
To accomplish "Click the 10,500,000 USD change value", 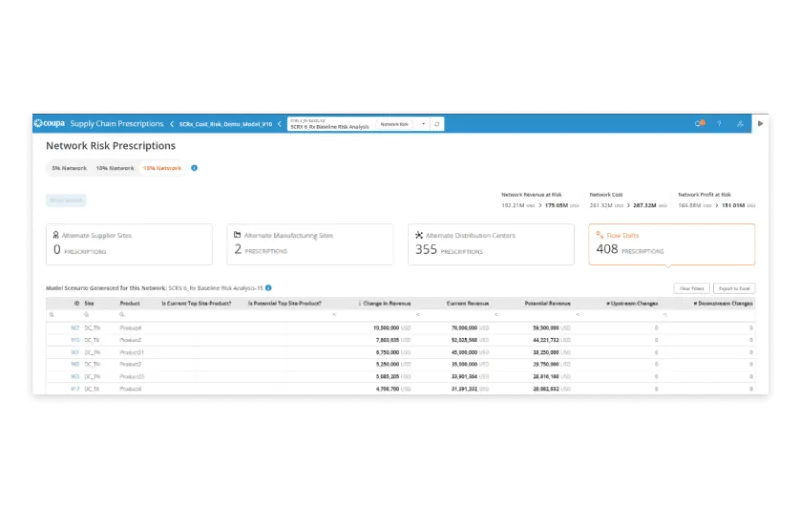I will pyautogui.click(x=392, y=328).
